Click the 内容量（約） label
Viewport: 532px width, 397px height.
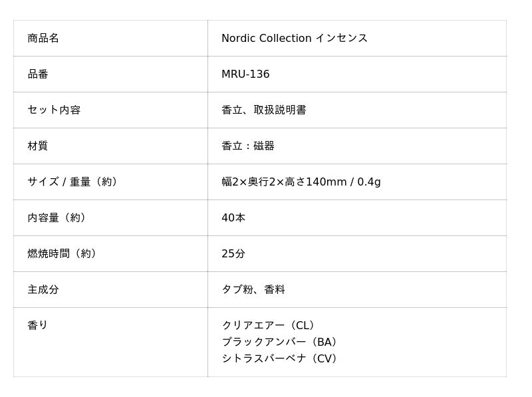tap(58, 218)
